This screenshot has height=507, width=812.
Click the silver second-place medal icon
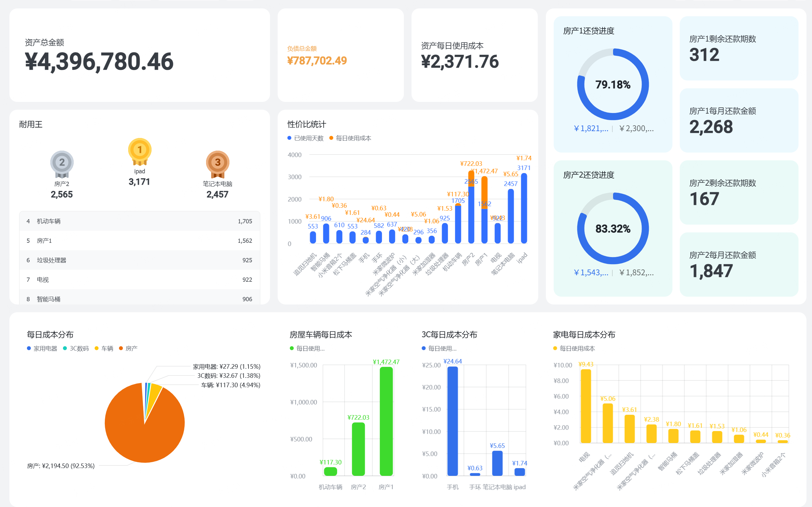pos(62,163)
